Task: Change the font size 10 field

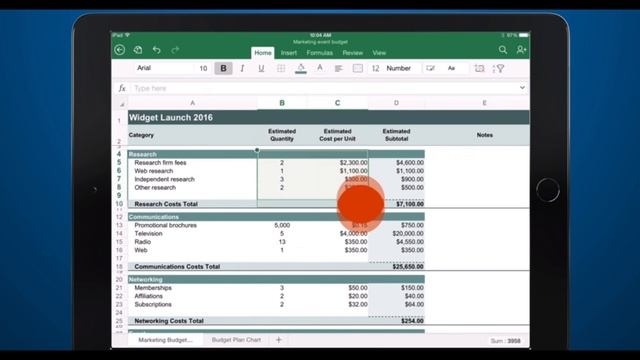Action: tap(203, 68)
